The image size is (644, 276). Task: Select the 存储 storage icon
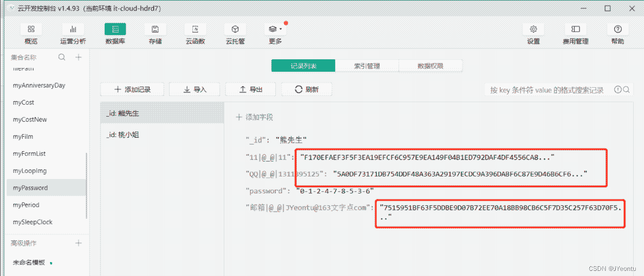pos(155,30)
